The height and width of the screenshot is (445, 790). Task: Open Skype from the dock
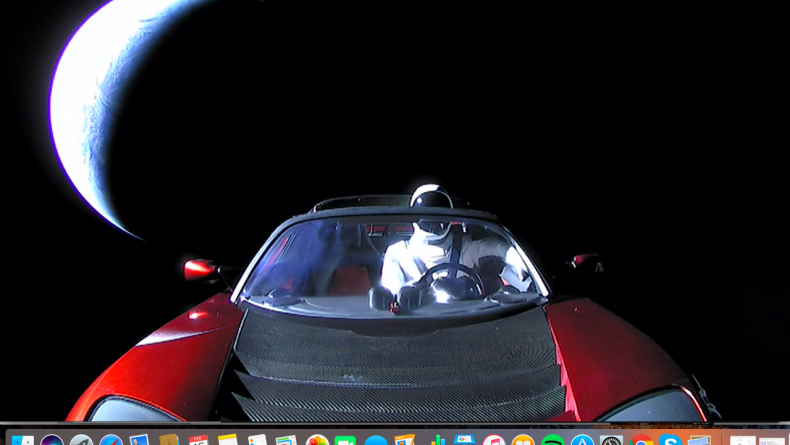point(671,441)
